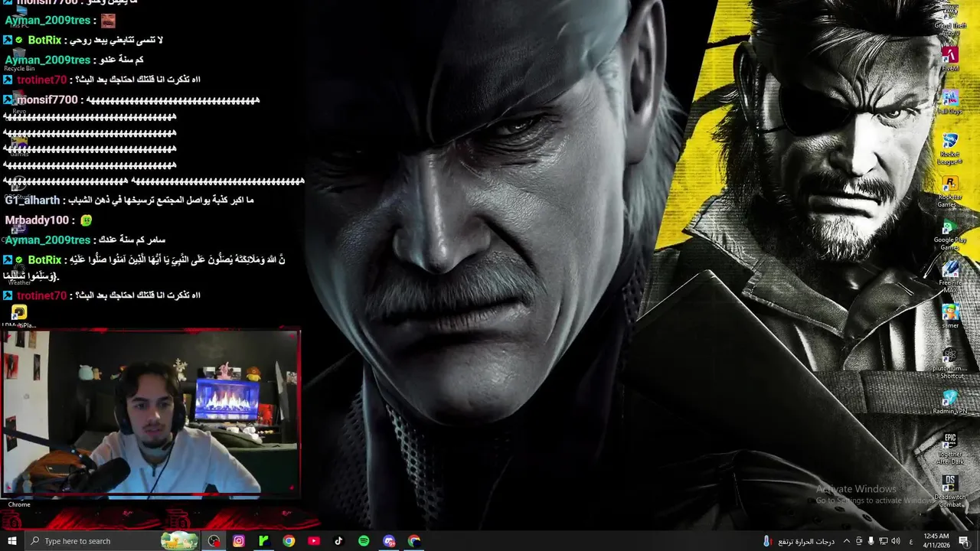Launch the FiveM desktop shortcut
Screen dimensions: 980x551
[950, 60]
